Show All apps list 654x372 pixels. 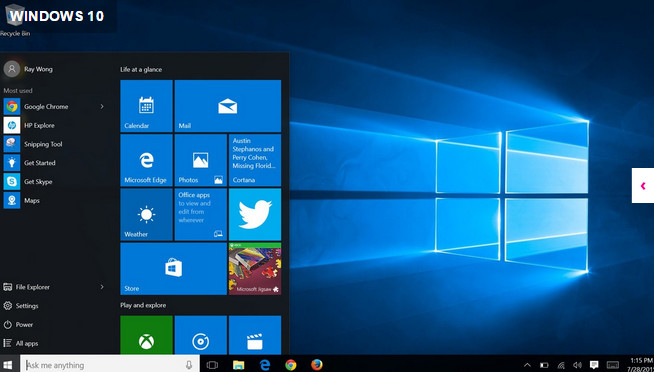click(x=27, y=343)
